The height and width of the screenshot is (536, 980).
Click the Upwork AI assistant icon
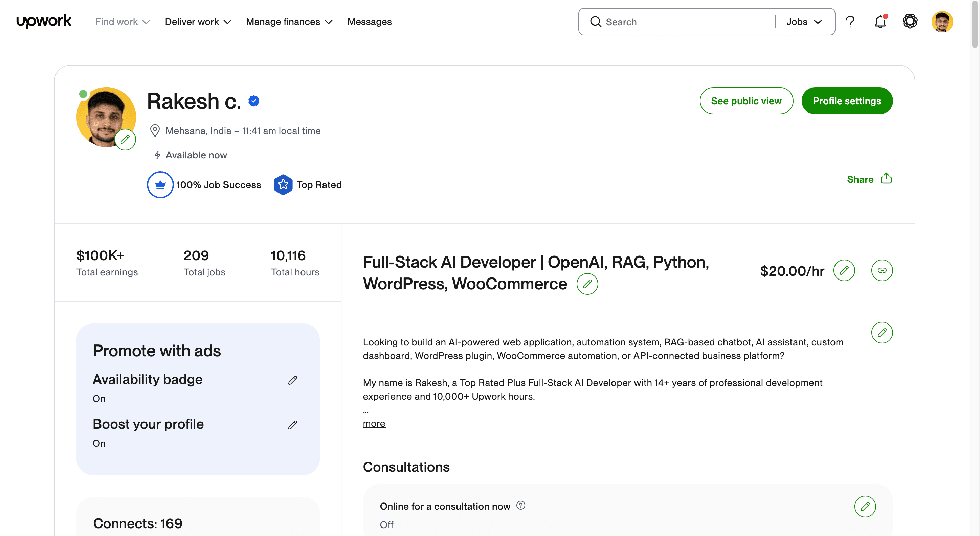point(910,21)
